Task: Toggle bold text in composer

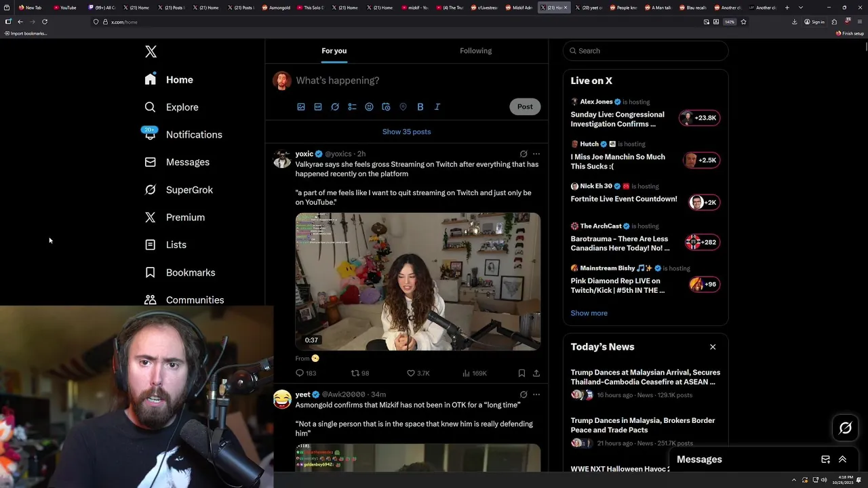Action: pos(420,107)
